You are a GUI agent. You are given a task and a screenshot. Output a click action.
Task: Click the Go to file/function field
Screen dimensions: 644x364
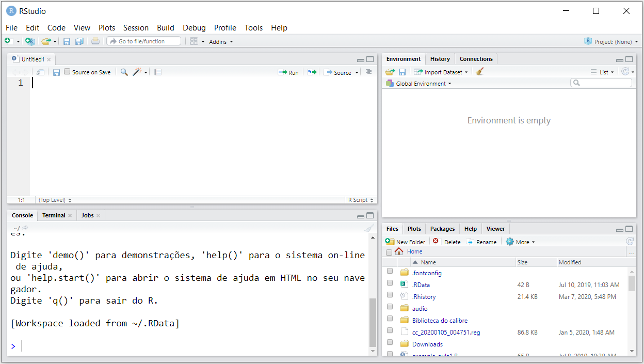144,41
